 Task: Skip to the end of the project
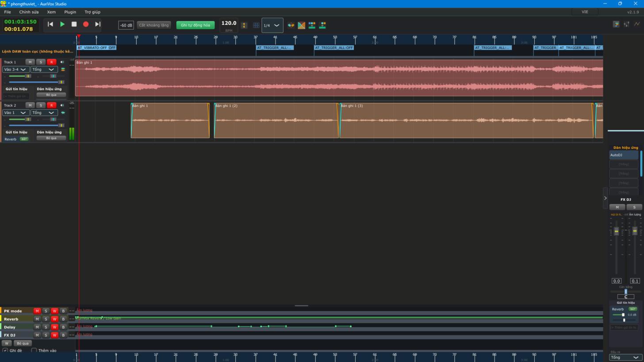98,24
